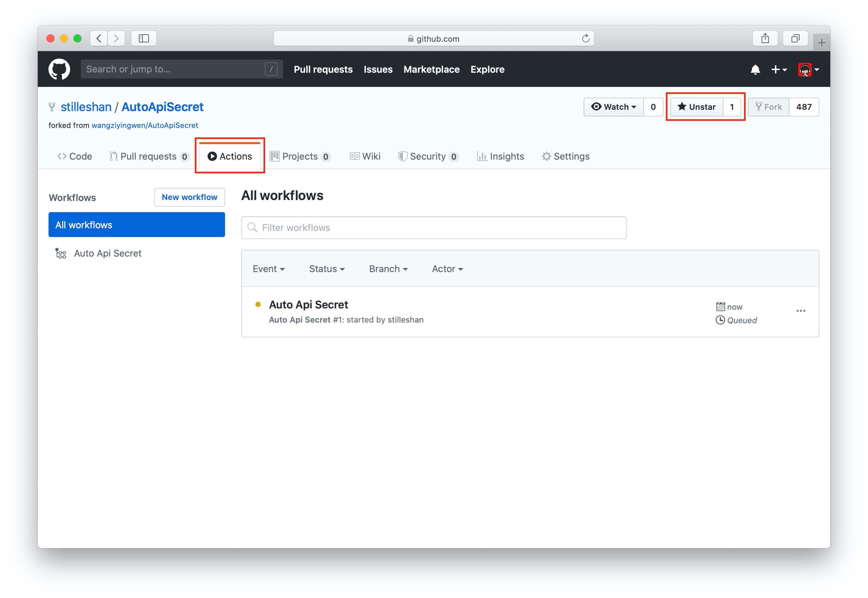Open the notifications bell

pos(755,70)
